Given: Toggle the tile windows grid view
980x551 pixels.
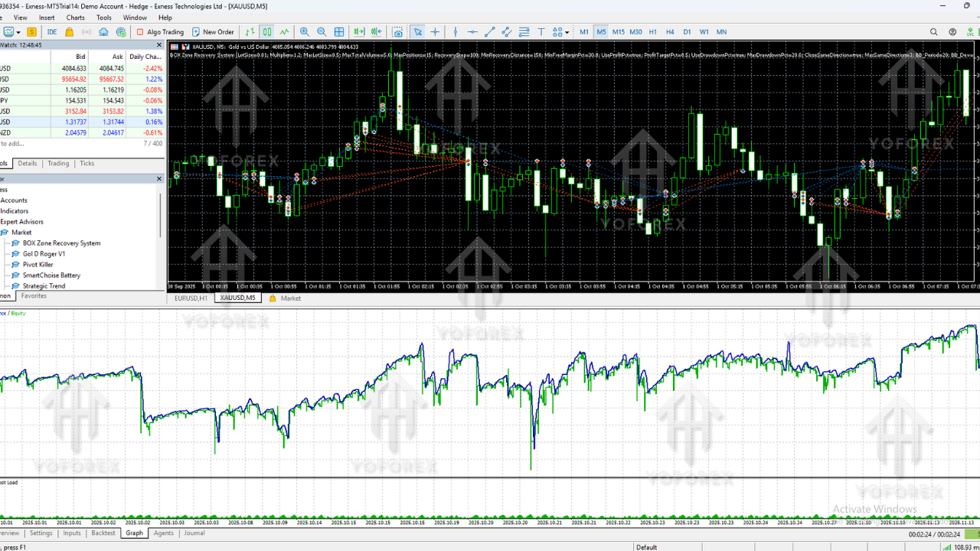Looking at the screenshot, I should [x=339, y=32].
